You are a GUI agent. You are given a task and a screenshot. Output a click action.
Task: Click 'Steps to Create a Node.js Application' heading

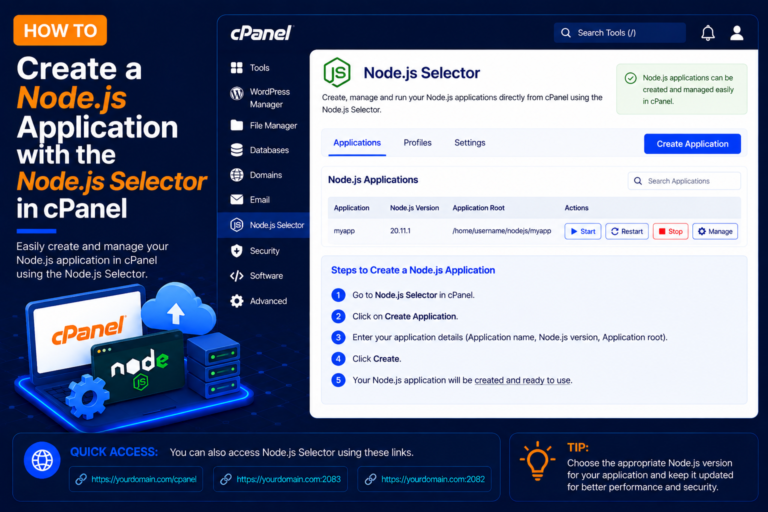[x=413, y=270]
